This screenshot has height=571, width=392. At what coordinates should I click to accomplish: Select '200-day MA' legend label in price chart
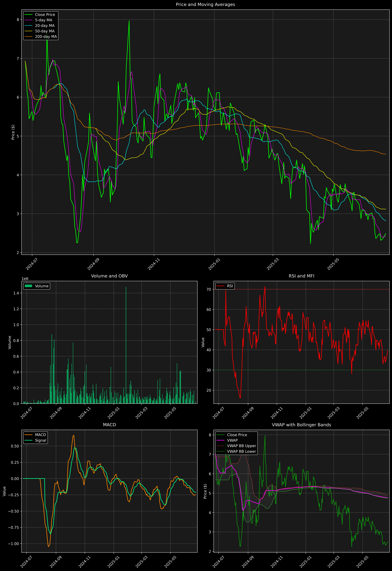46,37
